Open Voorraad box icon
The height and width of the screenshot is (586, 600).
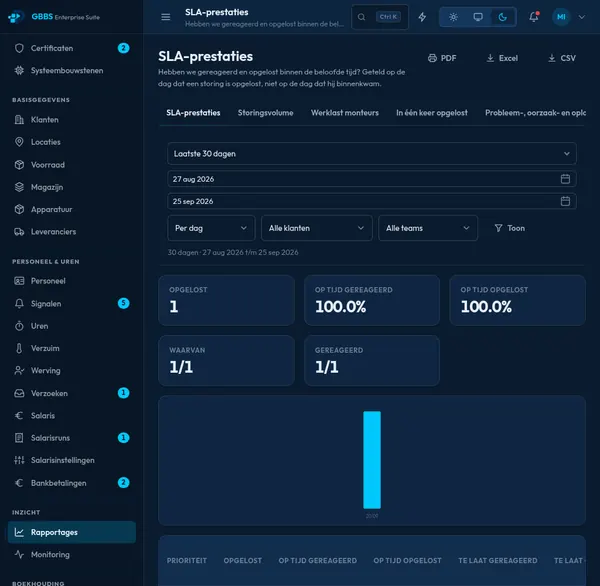19,165
